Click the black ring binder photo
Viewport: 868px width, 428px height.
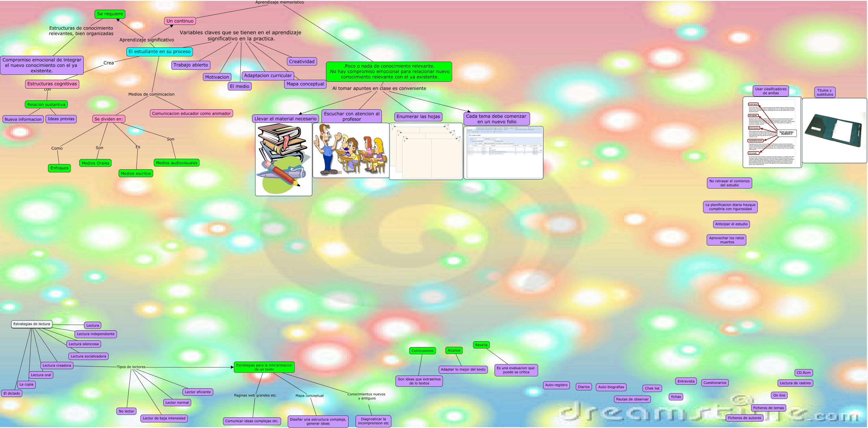coord(834,131)
